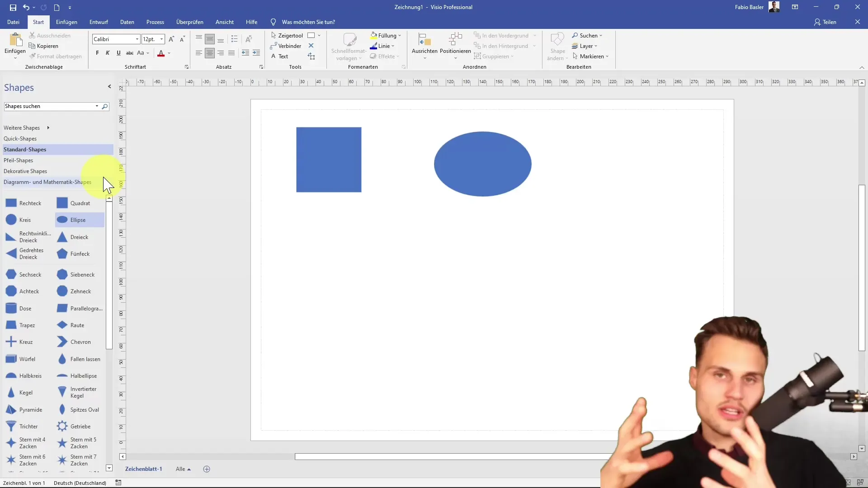
Task: Click the add new page plus icon
Action: pos(207,469)
